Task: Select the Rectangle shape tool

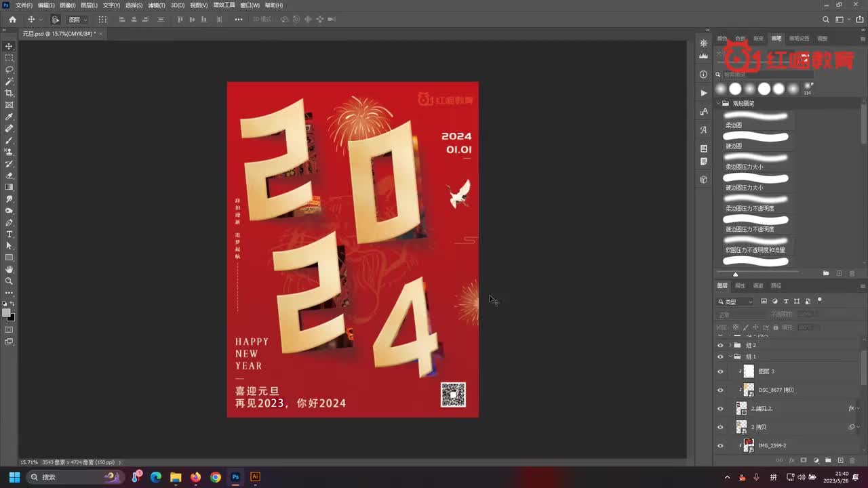Action: 9,258
